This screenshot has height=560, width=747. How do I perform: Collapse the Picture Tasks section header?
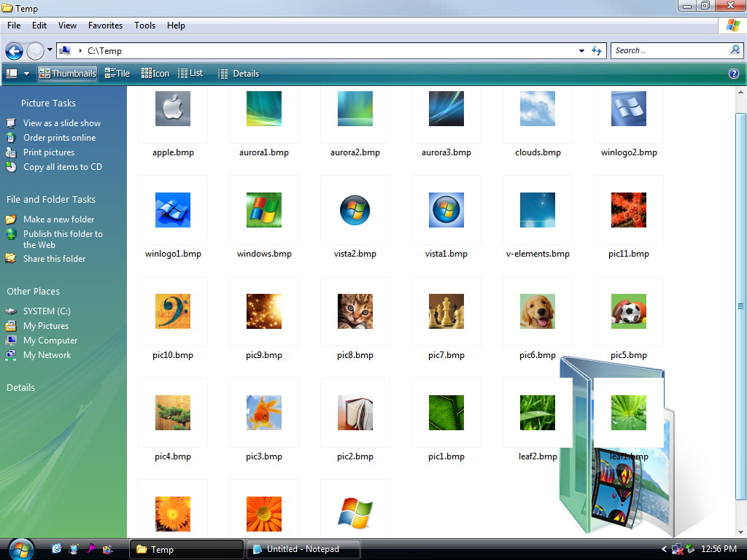pyautogui.click(x=48, y=104)
